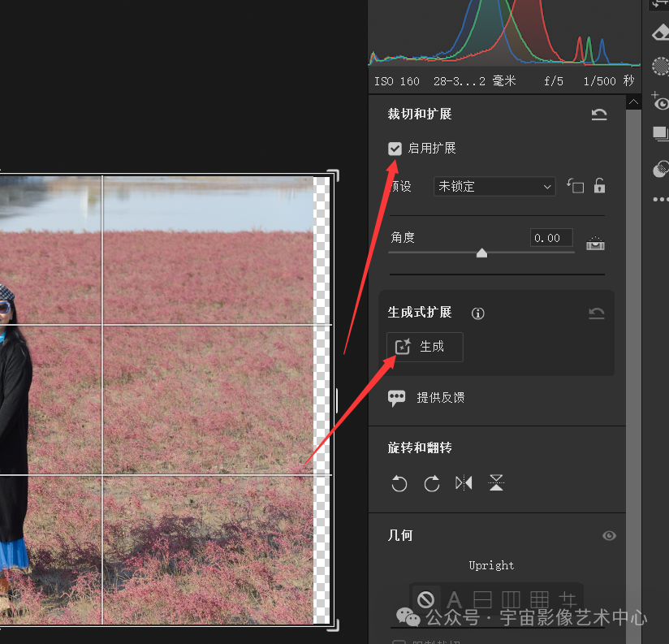Flip the image horizontally
The height and width of the screenshot is (644, 669).
tap(464, 482)
